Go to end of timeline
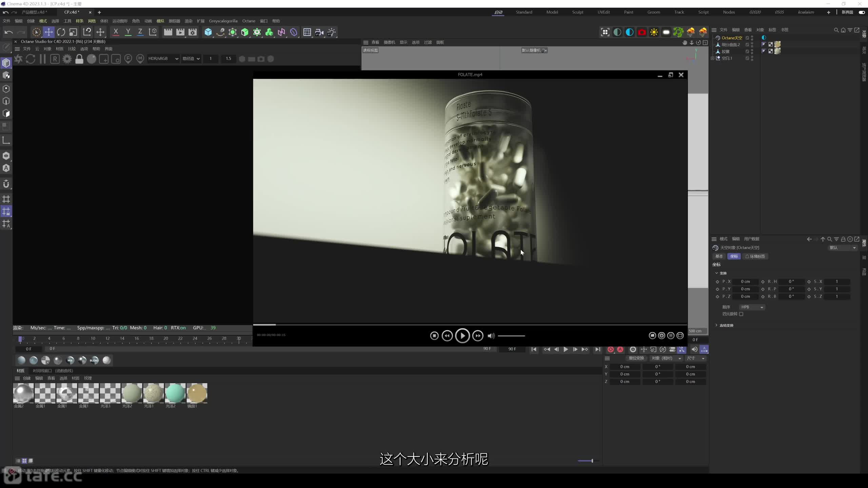868x488 pixels. click(x=597, y=349)
